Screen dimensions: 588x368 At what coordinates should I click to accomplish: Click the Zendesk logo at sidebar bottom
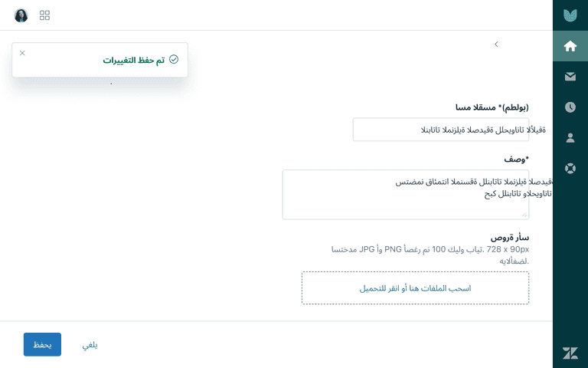(x=570, y=353)
